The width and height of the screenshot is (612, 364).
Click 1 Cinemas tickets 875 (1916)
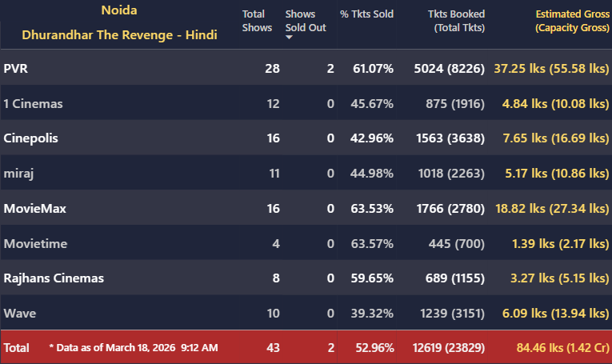(x=455, y=104)
